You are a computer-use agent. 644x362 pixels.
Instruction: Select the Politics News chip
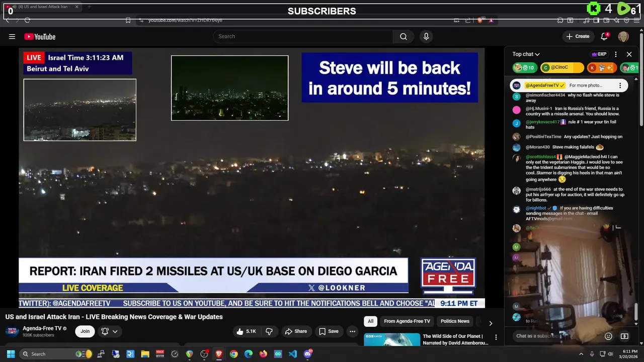pyautogui.click(x=455, y=321)
